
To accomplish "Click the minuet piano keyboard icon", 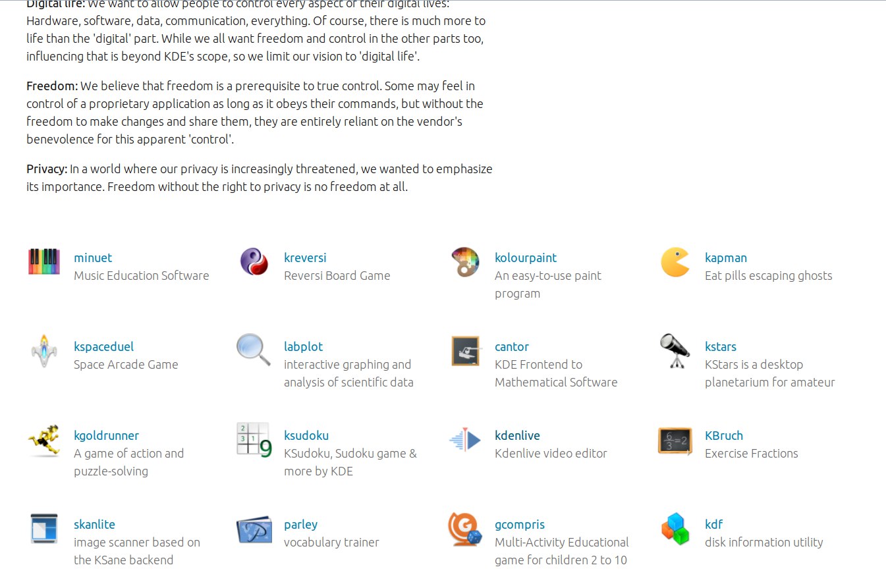I will pos(44,261).
